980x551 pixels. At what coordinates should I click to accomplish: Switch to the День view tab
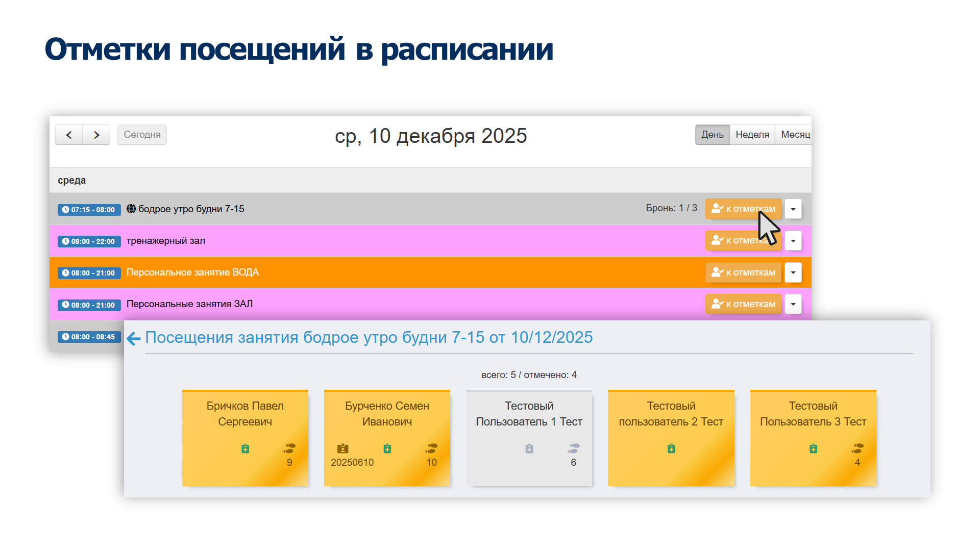713,135
